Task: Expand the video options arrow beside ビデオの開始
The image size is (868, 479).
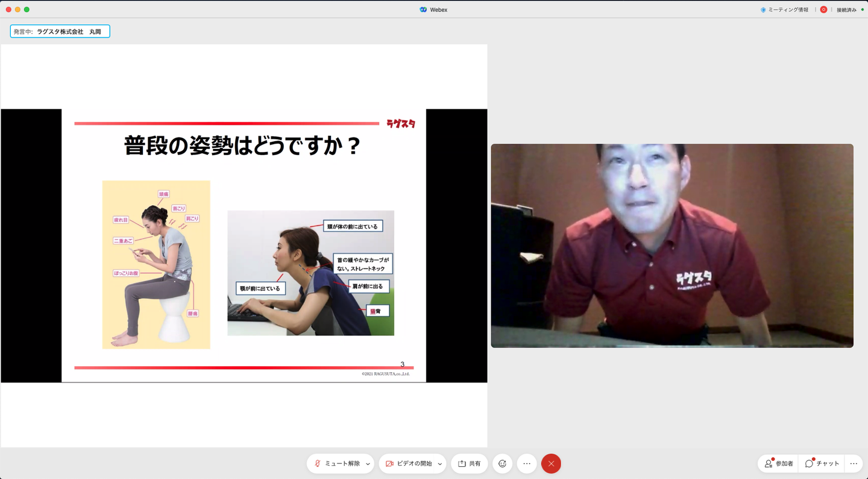Action: (x=440, y=464)
